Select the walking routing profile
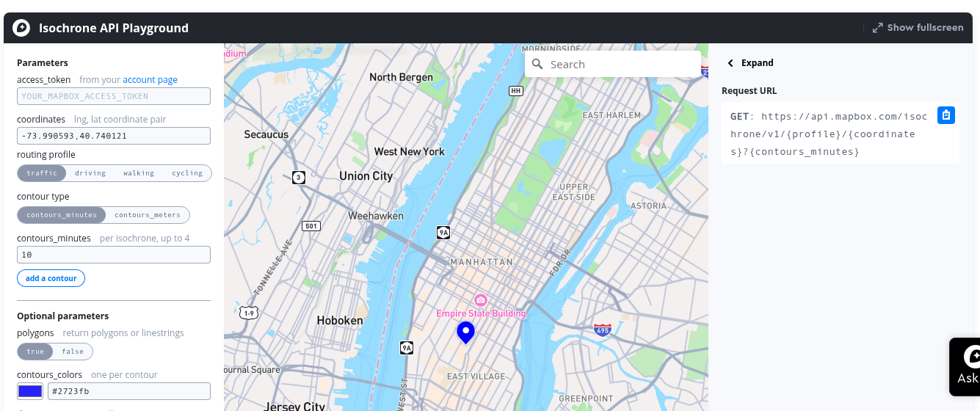This screenshot has width=980, height=411. tap(139, 173)
